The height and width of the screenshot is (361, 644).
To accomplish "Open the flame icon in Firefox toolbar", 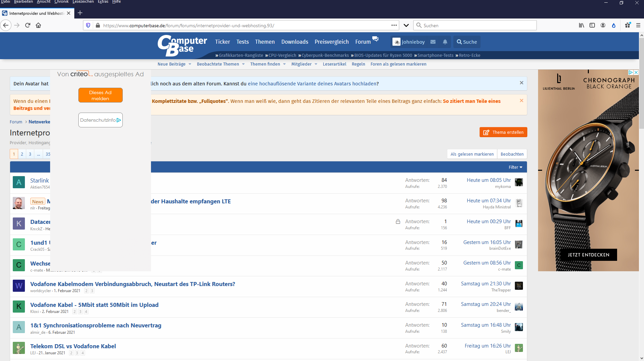I will pyautogui.click(x=614, y=25).
